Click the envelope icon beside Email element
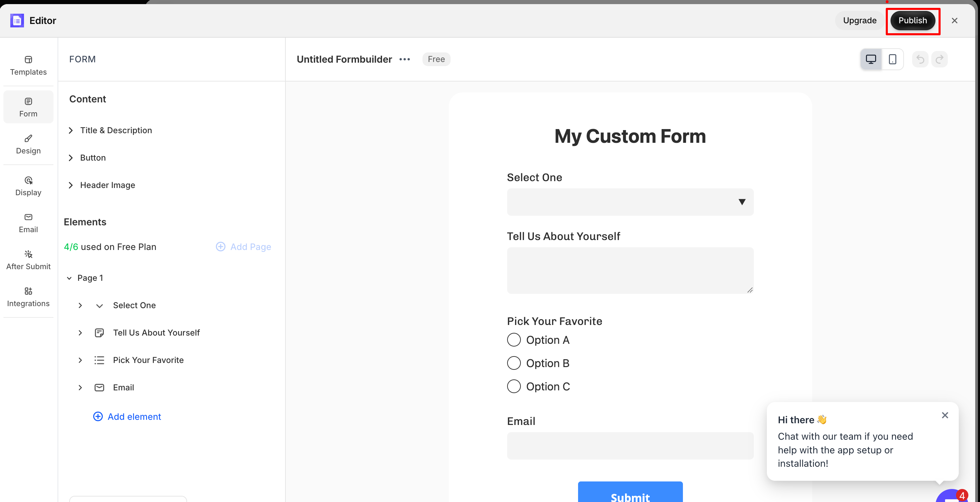The image size is (980, 502). coord(99,388)
